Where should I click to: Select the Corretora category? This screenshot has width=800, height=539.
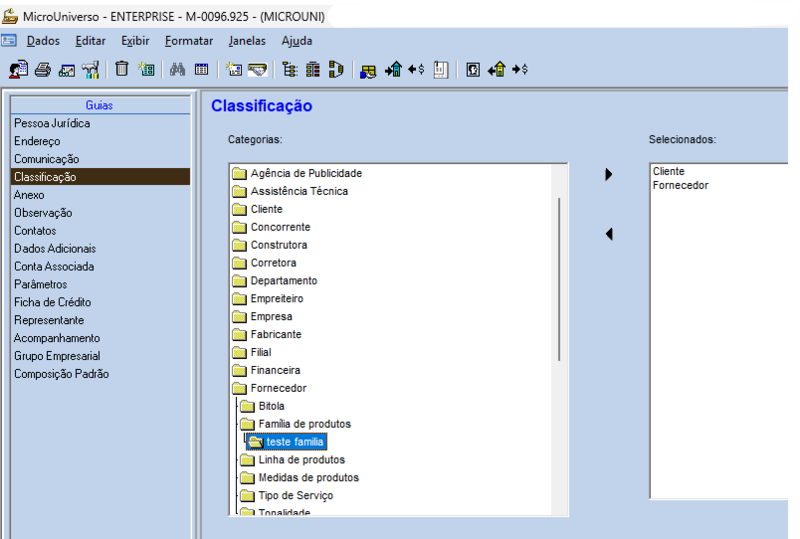point(273,262)
